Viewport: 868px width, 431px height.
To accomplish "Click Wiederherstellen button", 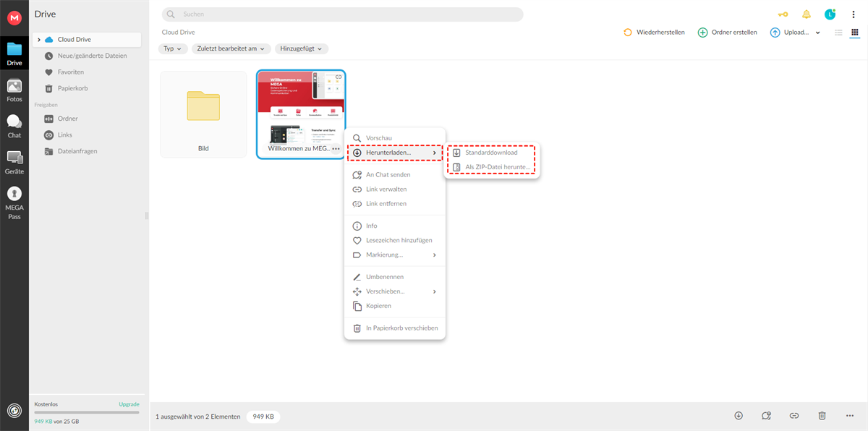I will point(654,33).
